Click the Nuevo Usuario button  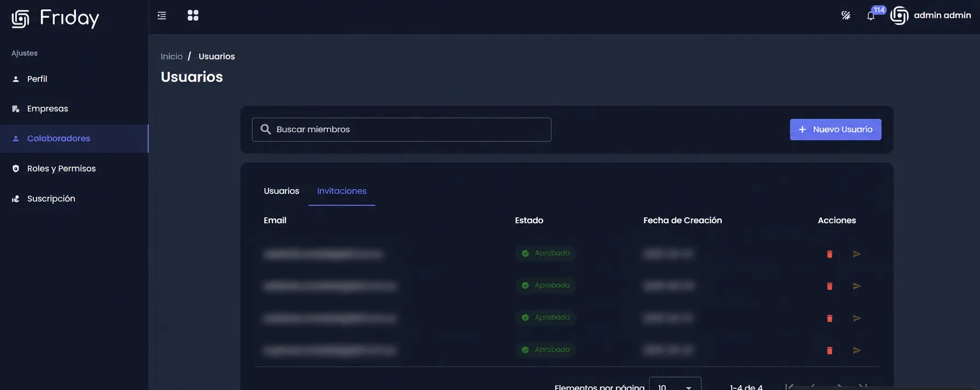[835, 130]
